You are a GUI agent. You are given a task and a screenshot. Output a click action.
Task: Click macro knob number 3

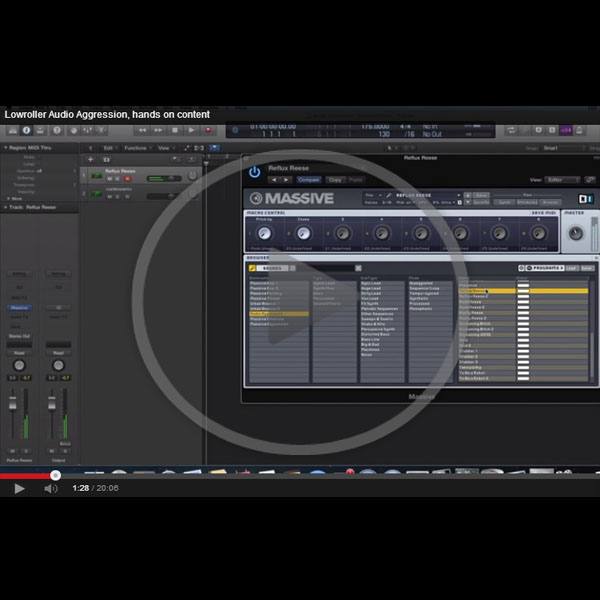point(343,233)
